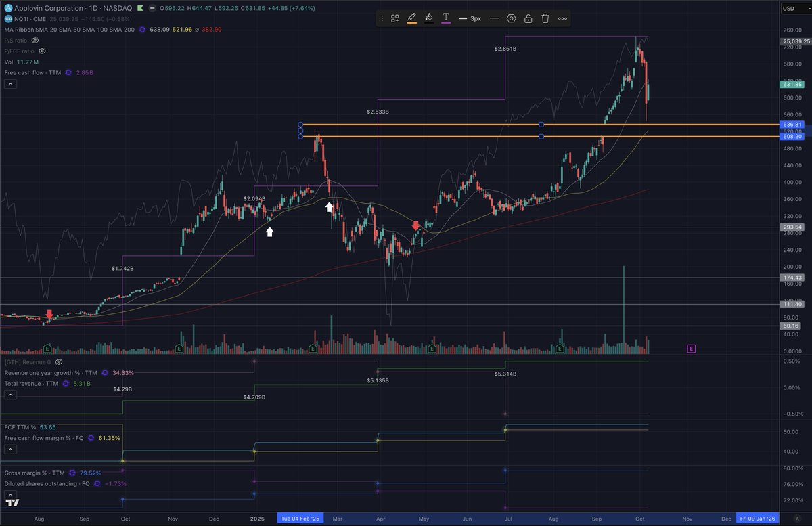
Task: Change line color with the pencil tool
Action: pos(412,18)
